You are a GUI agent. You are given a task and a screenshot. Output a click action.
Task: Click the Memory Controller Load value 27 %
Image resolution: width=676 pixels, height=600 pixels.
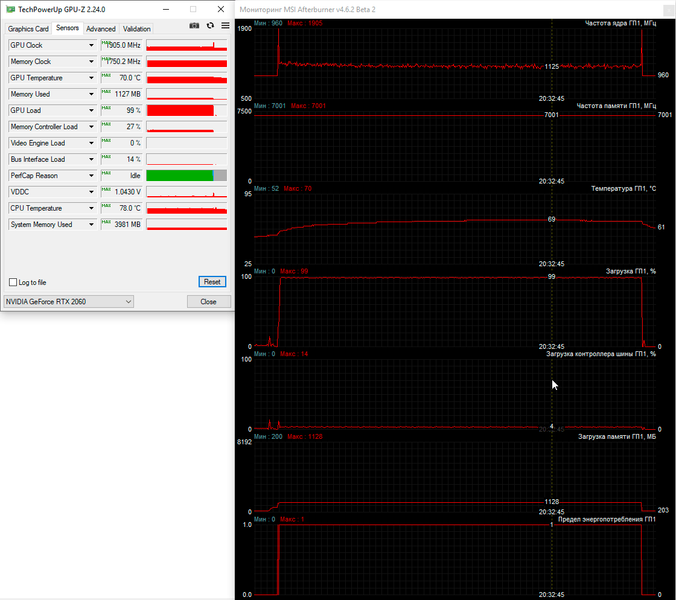[x=122, y=127]
